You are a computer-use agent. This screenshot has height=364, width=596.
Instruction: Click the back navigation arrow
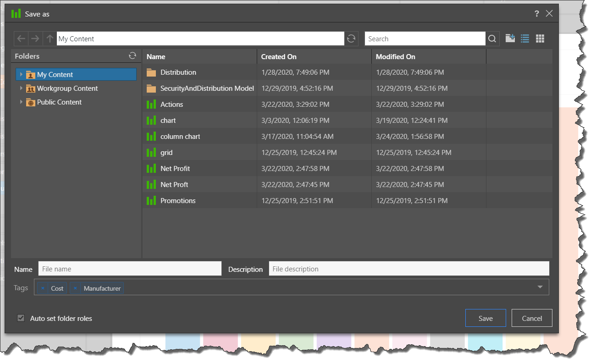21,39
